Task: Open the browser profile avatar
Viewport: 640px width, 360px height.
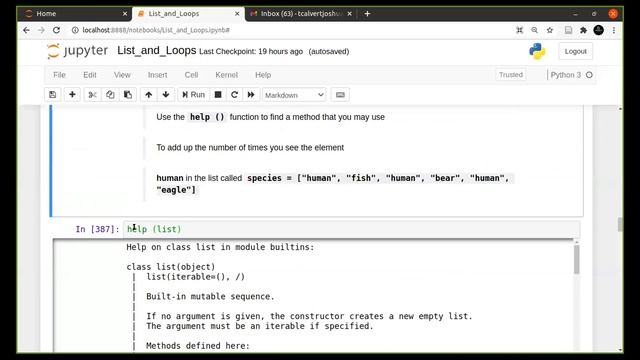Action: (x=598, y=30)
